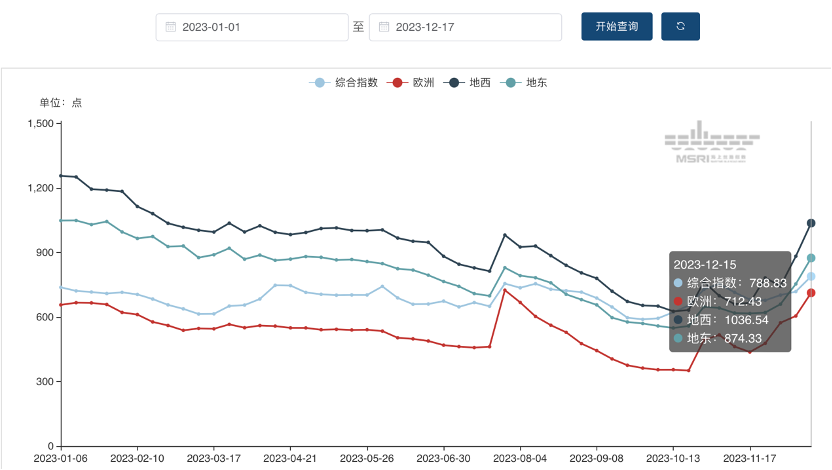The image size is (832, 470).
Task: Open the end date picker showing 2023-12-17
Action: 468,27
